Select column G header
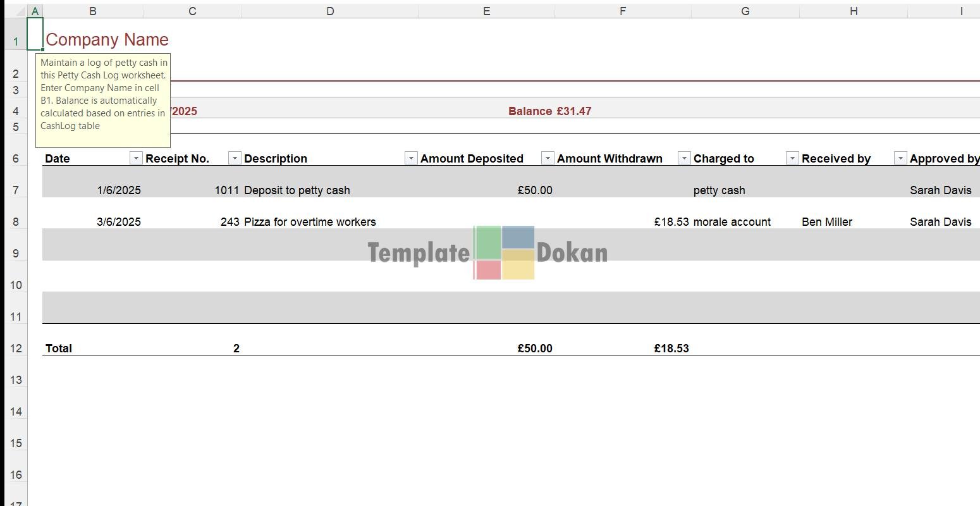Viewport: 980px width, 506px height. point(745,11)
